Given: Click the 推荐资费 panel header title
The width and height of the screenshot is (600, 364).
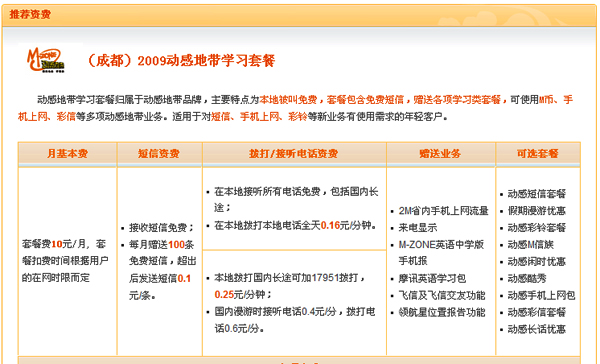Looking at the screenshot, I should pos(30,15).
